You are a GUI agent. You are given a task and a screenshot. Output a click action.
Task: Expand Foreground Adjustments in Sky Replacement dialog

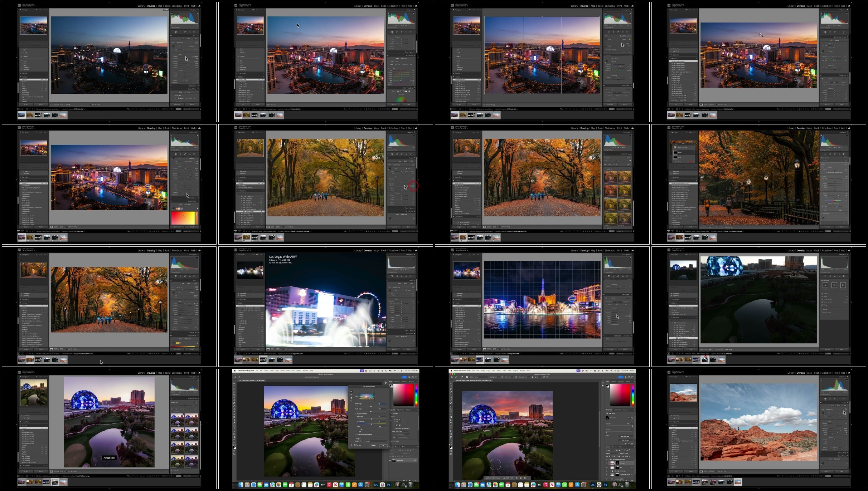[x=364, y=434]
